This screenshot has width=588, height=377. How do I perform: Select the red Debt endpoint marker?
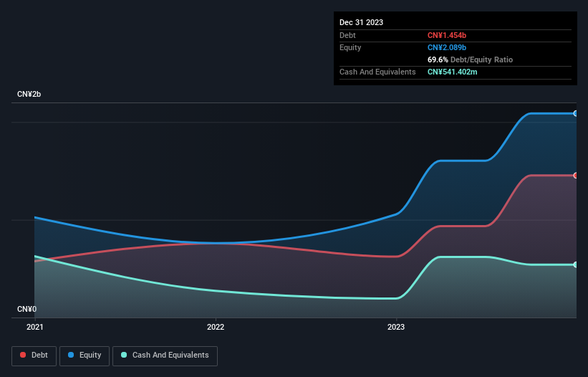coord(576,176)
